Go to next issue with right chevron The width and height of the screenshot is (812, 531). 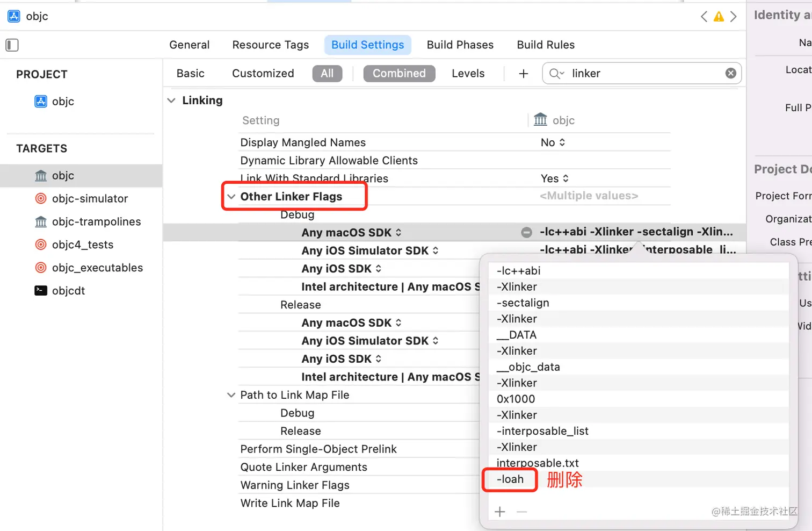(x=733, y=17)
